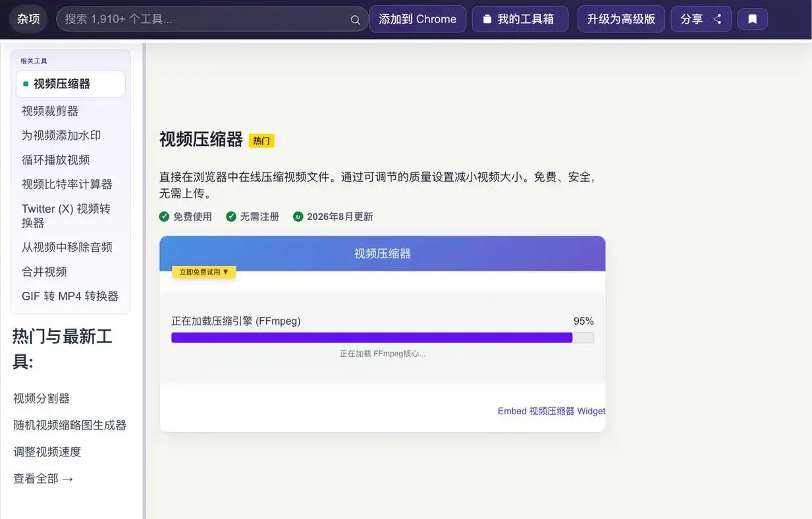
Task: Open the 杂项 category dropdown
Action: [x=28, y=19]
